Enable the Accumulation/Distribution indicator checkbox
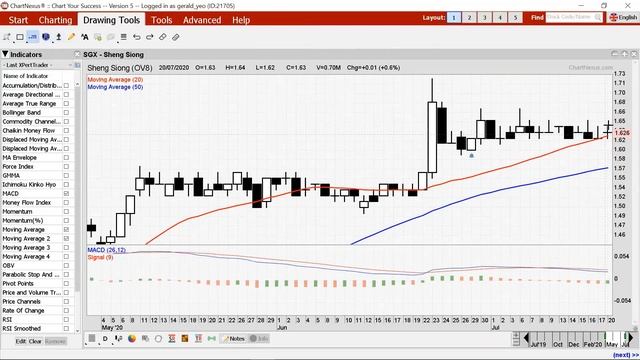The width and height of the screenshot is (640, 360). click(66, 85)
